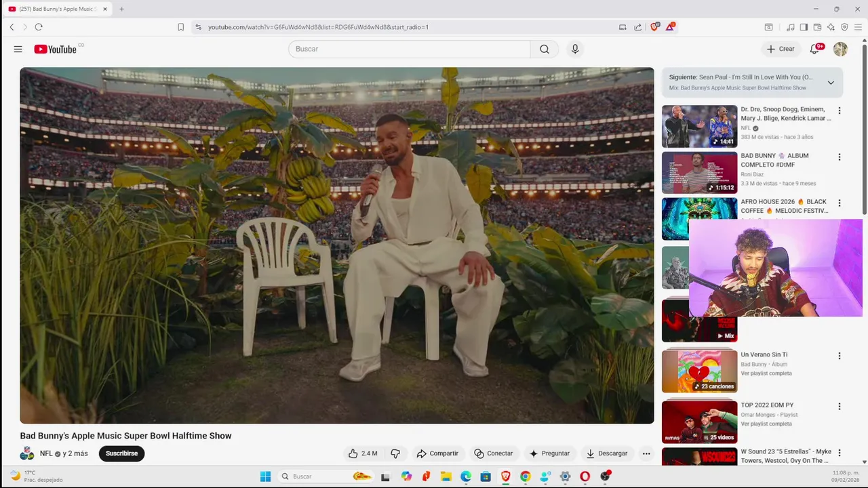Open options for W Sound 23 video
The width and height of the screenshot is (868, 488).
pyautogui.click(x=840, y=453)
